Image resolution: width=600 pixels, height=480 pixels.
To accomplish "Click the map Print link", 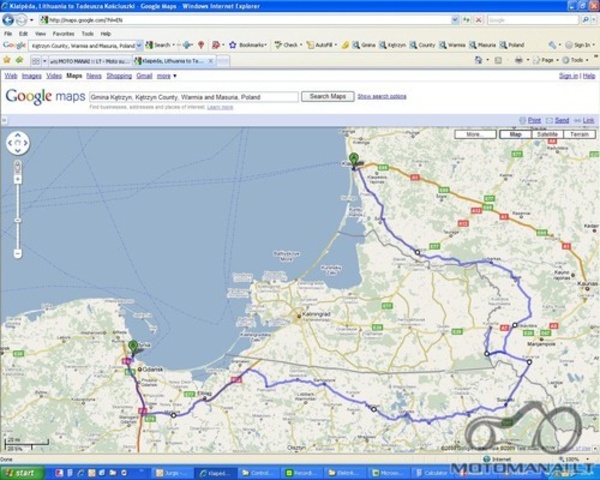I will [x=534, y=120].
